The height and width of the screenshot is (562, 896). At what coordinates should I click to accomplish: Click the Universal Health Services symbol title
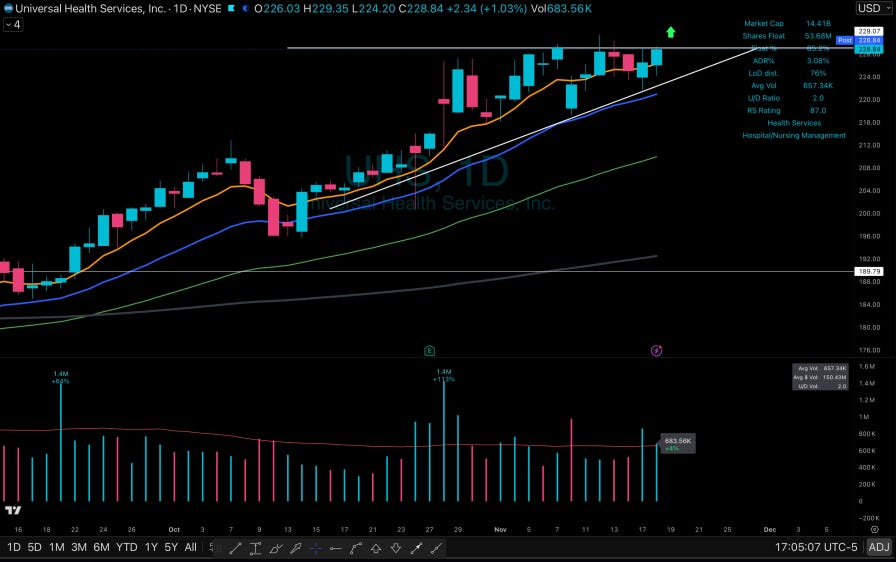tap(90, 9)
